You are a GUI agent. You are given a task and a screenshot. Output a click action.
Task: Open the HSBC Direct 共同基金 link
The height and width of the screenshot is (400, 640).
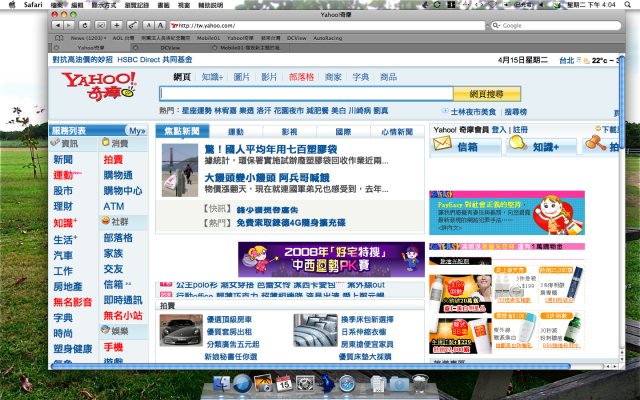[x=155, y=60]
